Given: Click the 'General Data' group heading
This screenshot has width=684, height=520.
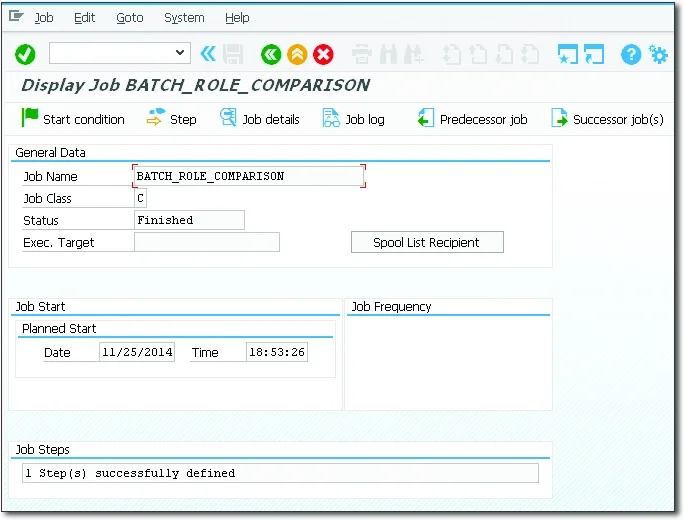Looking at the screenshot, I should tap(50, 153).
